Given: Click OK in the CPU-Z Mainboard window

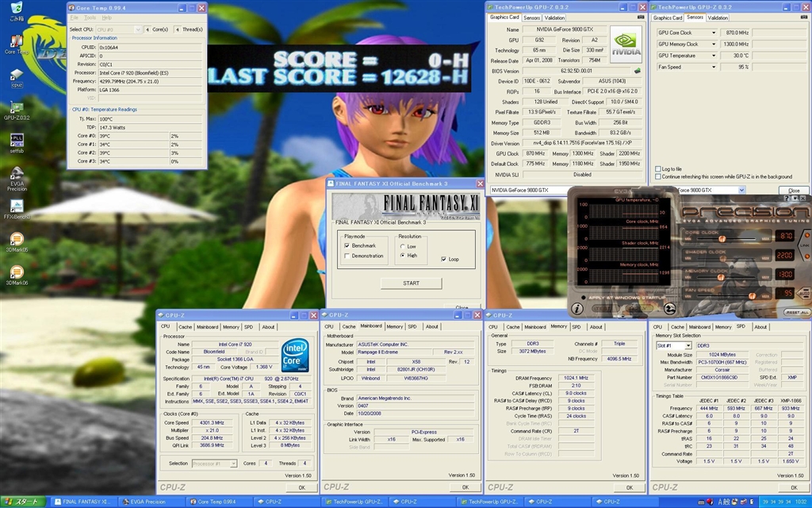Looking at the screenshot, I should click(x=465, y=487).
